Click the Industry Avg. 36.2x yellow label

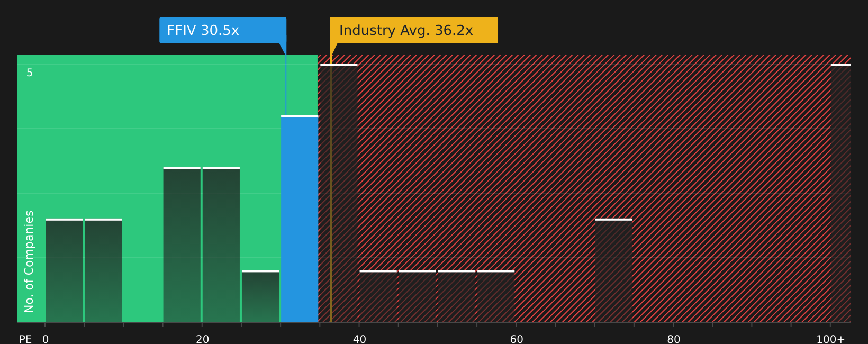coord(414,30)
